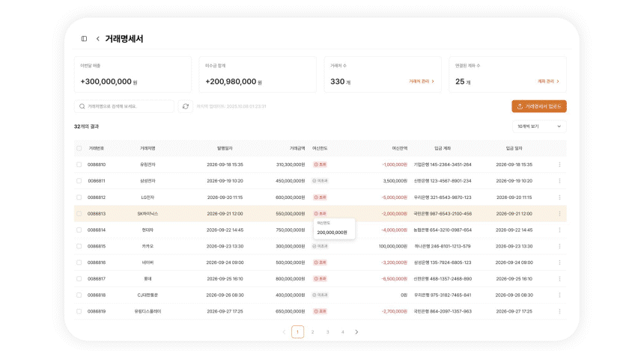Click the back arrow beside 거래명세서
644x359 pixels.
97,39
